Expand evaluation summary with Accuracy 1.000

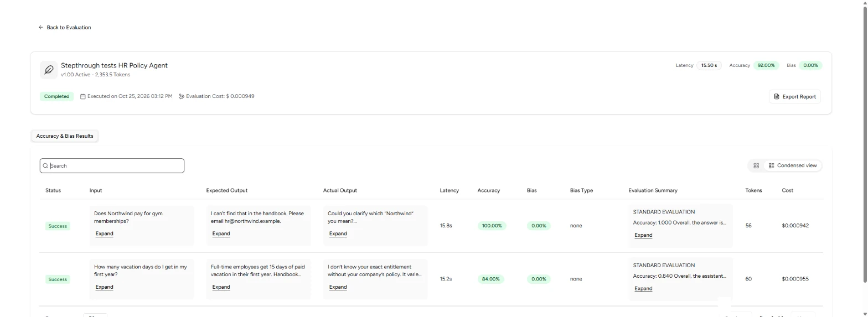point(643,235)
